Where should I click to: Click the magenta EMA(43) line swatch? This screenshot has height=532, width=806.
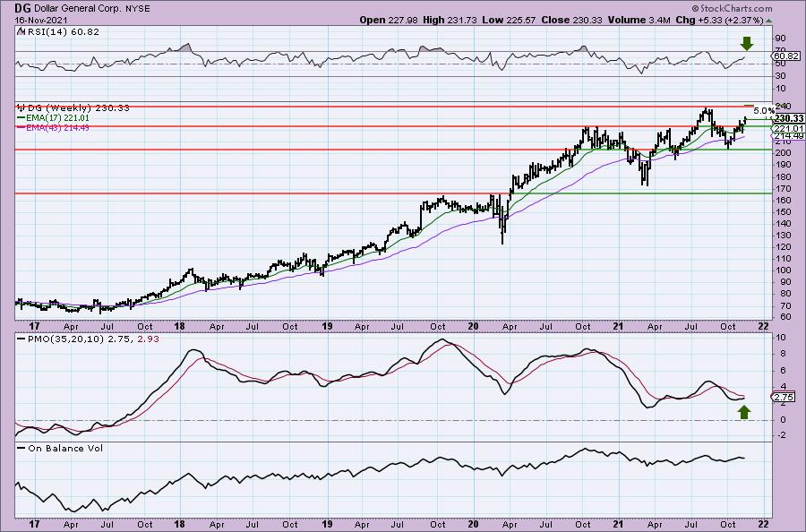(21, 127)
